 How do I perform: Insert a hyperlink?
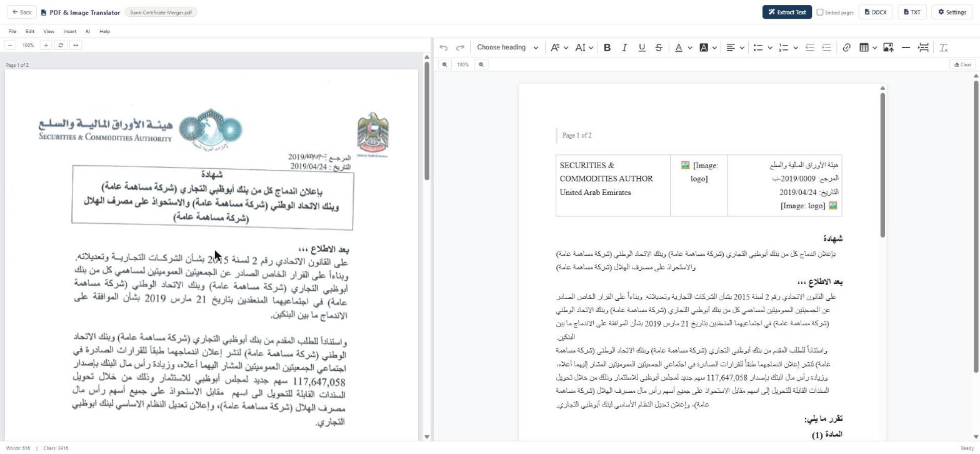[846, 48]
